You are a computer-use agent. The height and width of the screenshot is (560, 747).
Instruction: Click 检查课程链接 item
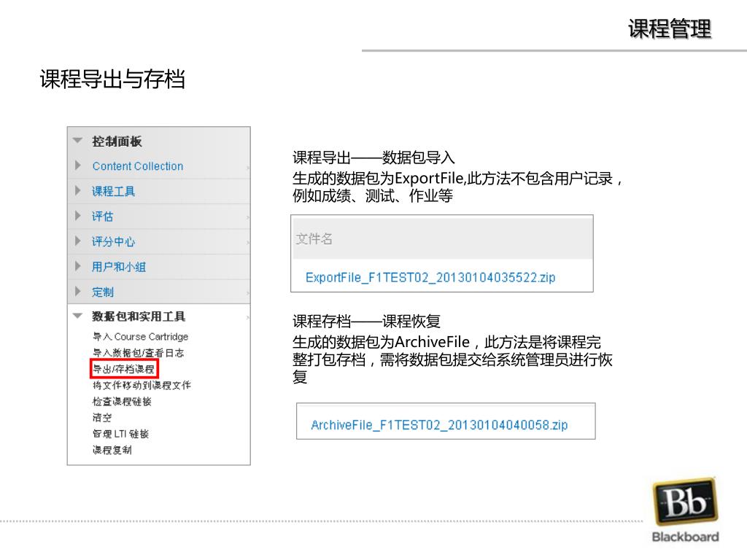point(122,402)
